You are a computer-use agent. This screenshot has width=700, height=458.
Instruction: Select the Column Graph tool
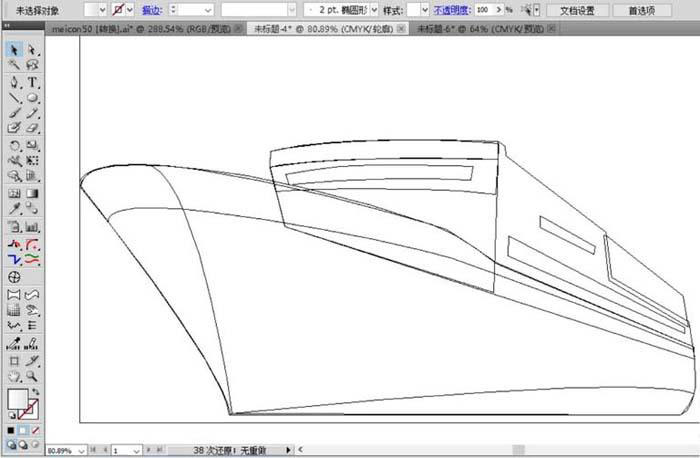coord(32,227)
